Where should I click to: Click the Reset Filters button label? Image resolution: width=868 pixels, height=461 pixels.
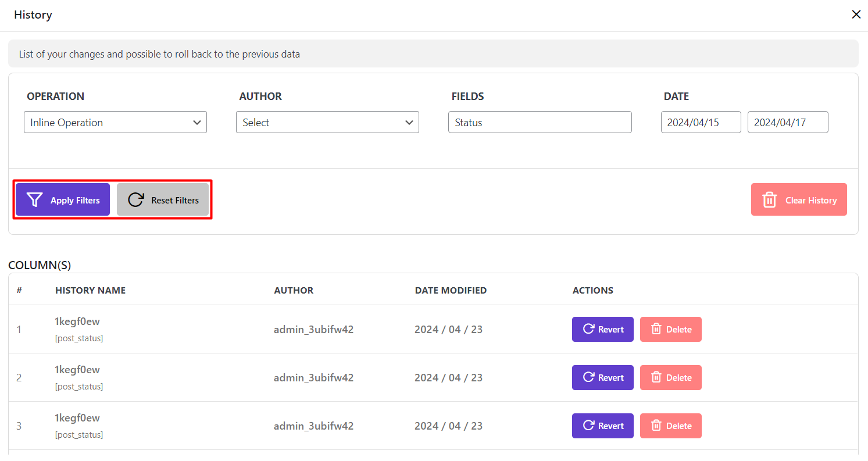[x=175, y=201]
